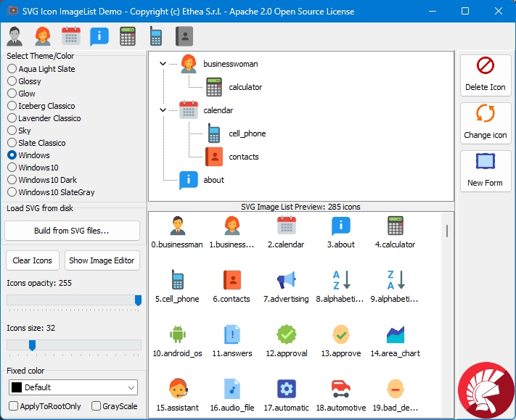Collapse the businesswoman tree node

coord(163,64)
